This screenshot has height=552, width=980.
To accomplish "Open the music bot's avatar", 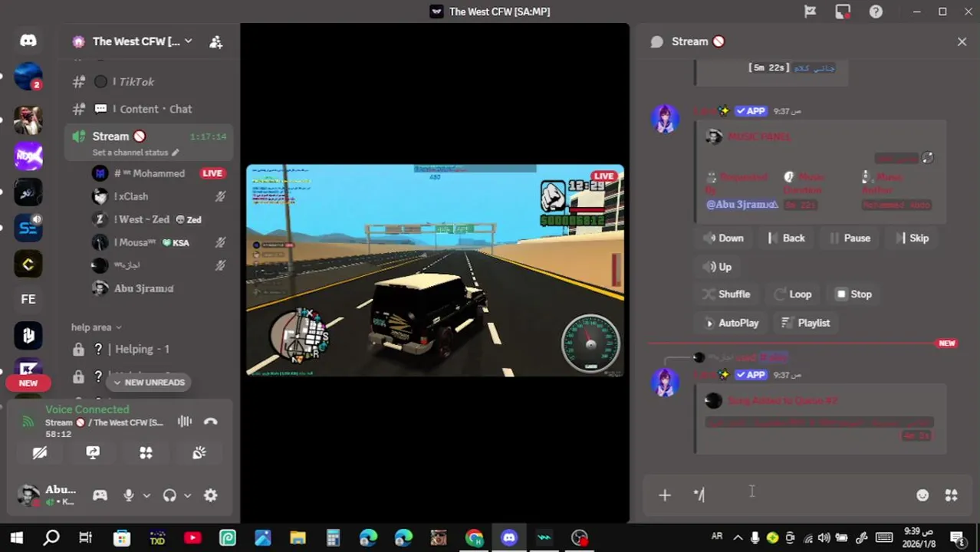I will (x=665, y=119).
